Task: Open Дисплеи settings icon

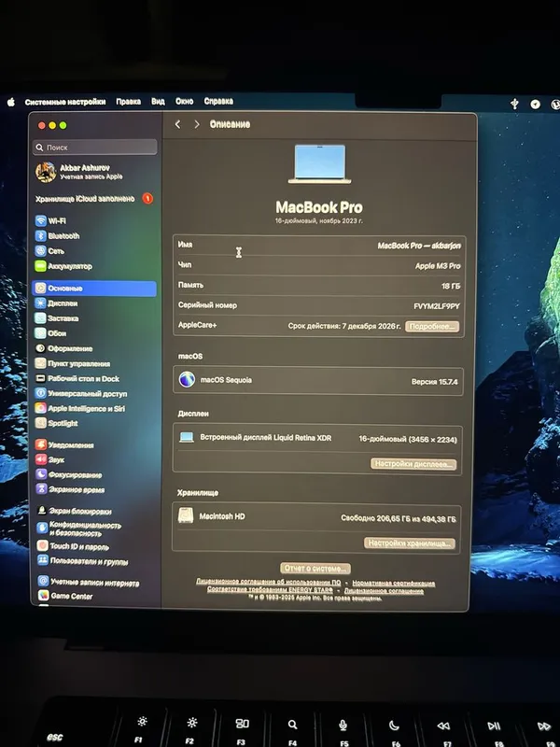Action: 40,303
